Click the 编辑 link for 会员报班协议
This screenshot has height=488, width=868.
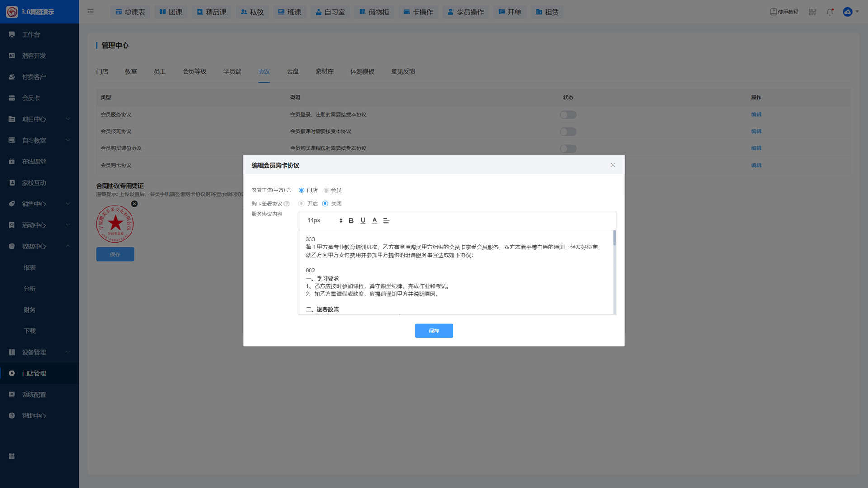[756, 131]
